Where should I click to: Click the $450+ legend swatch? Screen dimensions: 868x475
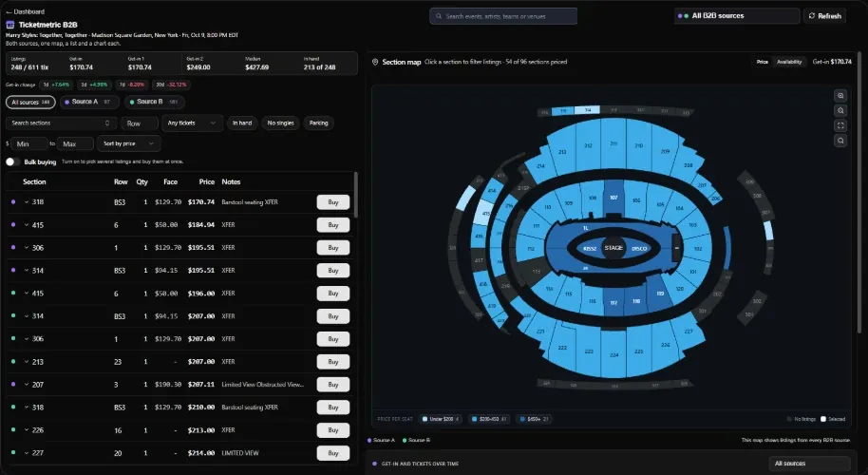pos(522,419)
